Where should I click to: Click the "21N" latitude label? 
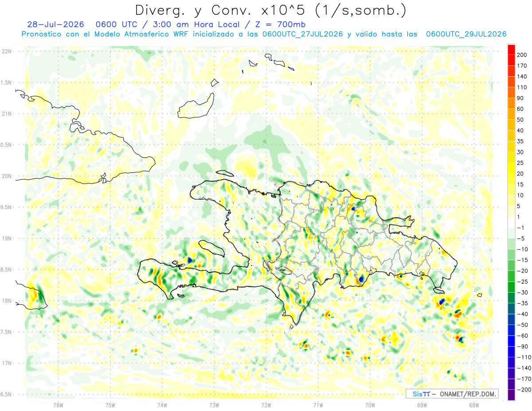7,114
